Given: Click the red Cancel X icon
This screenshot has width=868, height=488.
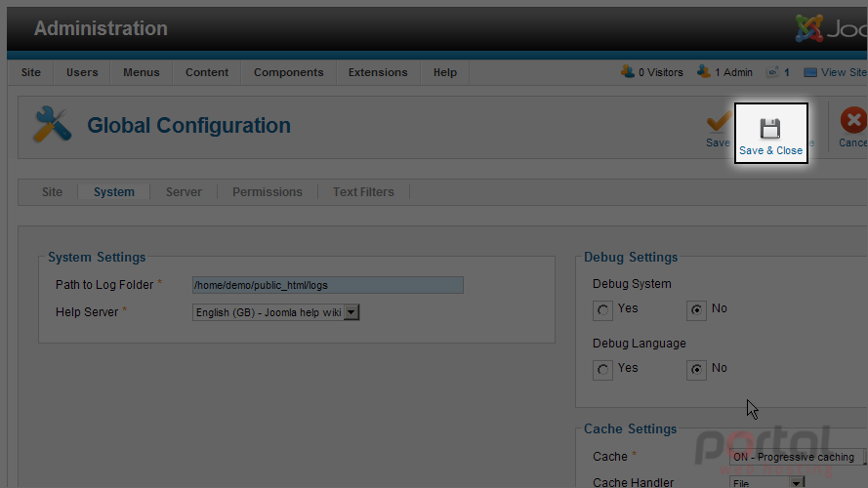Looking at the screenshot, I should (x=853, y=120).
